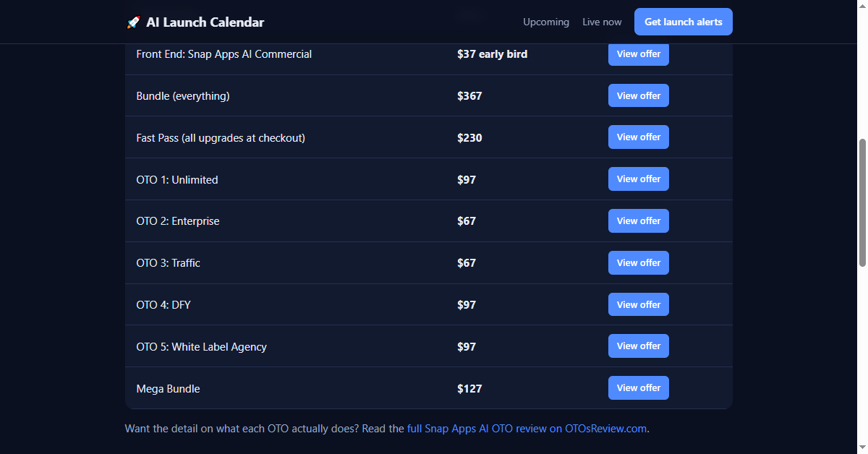Click the page's vertical scrollbar thumb
Screen dimensions: 868x454
(861, 203)
